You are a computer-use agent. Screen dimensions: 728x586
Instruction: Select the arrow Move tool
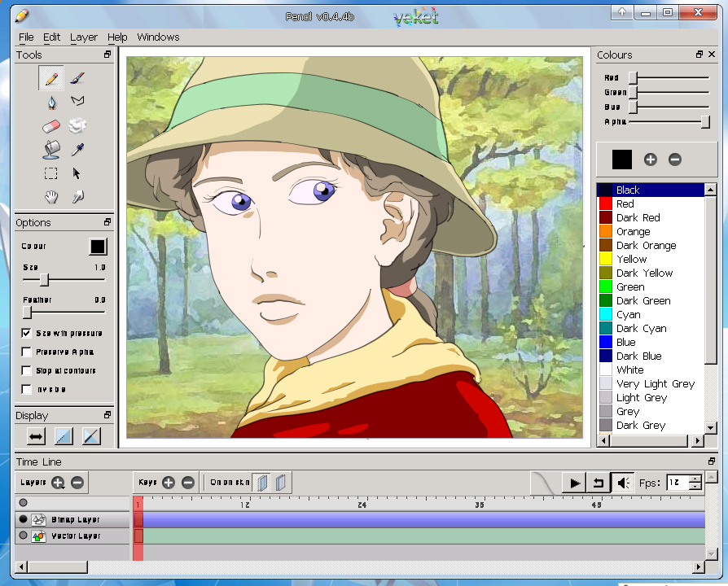77,173
